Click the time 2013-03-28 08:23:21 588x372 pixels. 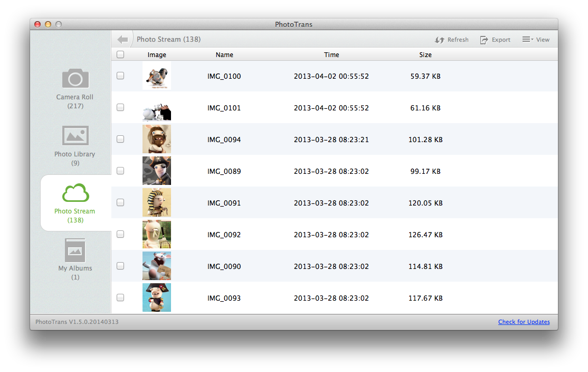(x=331, y=139)
